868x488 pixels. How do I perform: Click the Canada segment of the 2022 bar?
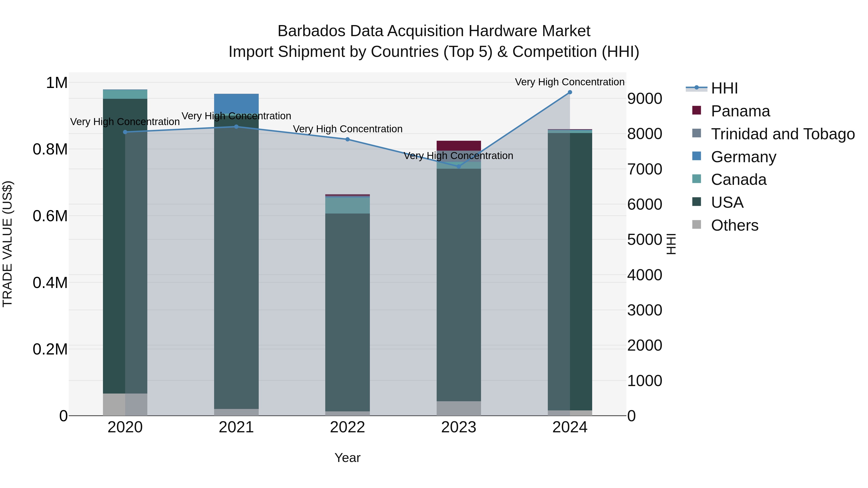point(347,205)
